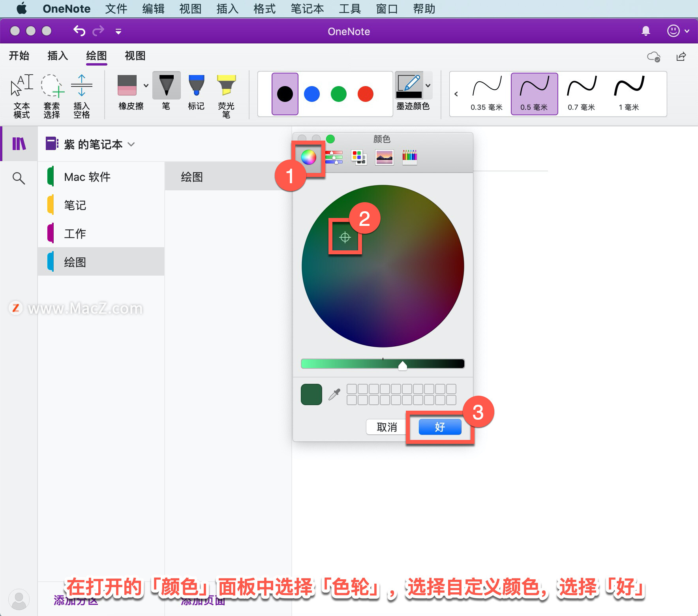The image size is (698, 616).
Task: Select the Pen tool
Action: click(166, 92)
